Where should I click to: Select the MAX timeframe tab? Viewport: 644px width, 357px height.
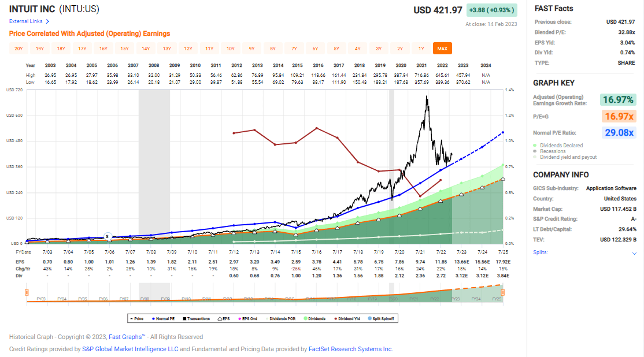(x=442, y=49)
